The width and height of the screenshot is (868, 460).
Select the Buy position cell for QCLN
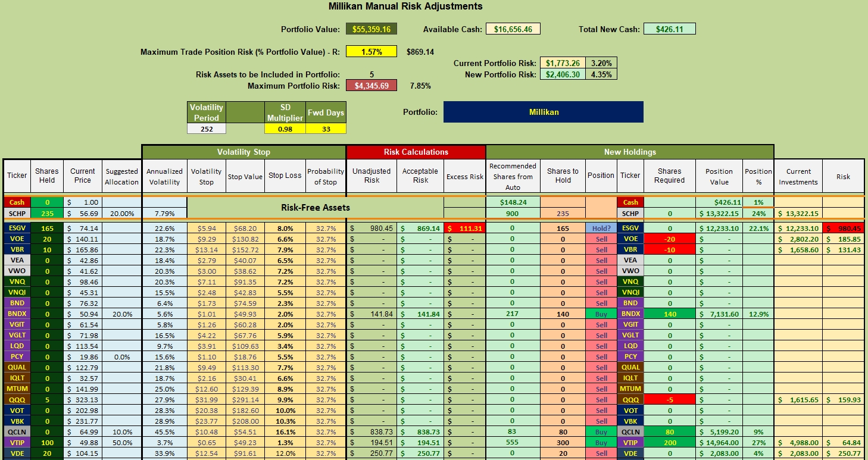pos(601,431)
